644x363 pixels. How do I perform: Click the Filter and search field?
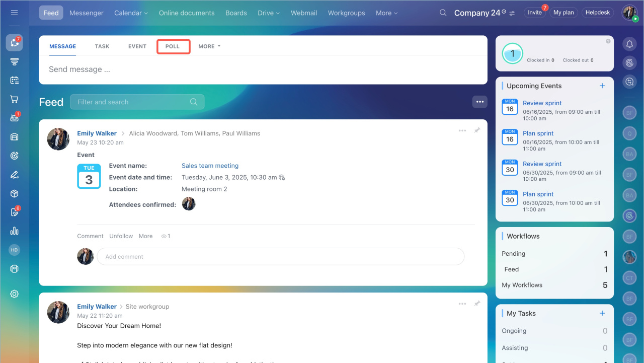[131, 102]
